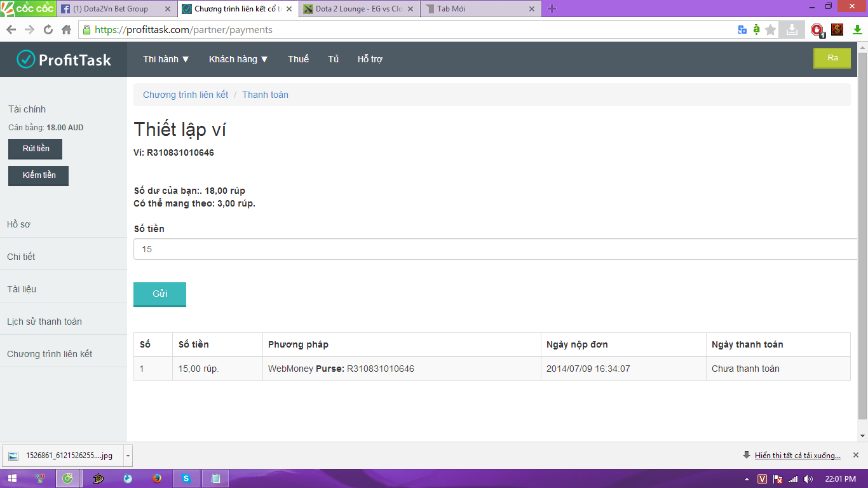This screenshot has height=488, width=868.
Task: Click the green padlock in the address bar
Action: (86, 29)
